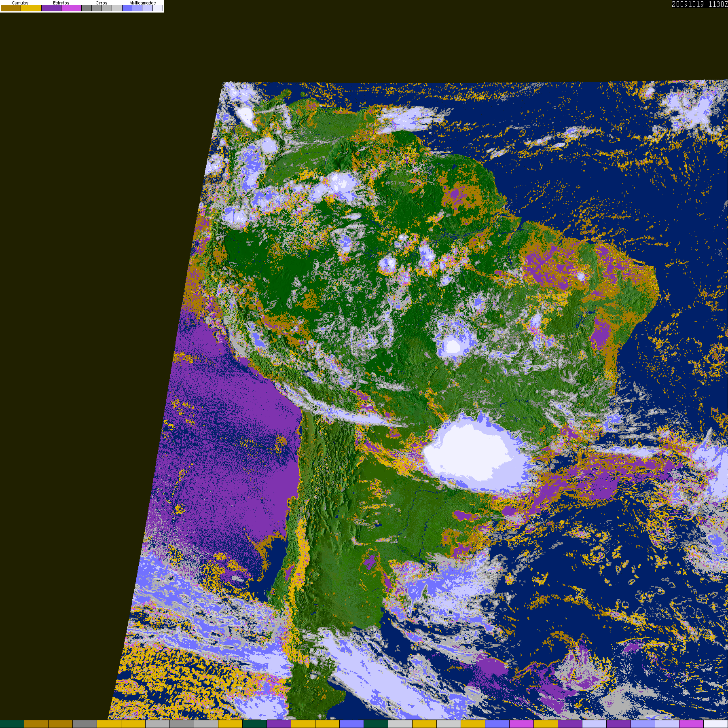The height and width of the screenshot is (728, 728).
Task: Click the dark brown Cúmulos legend swatch
Action: point(11,8)
